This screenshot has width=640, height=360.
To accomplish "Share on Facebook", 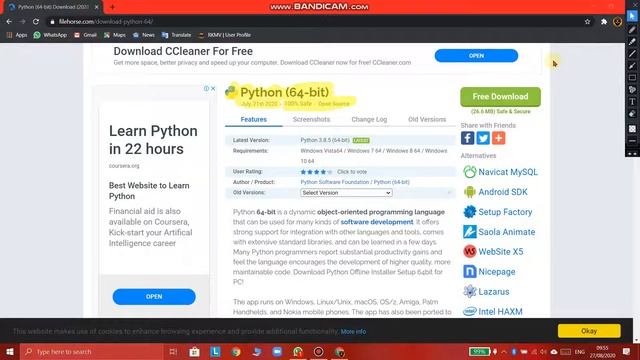I will 467,138.
